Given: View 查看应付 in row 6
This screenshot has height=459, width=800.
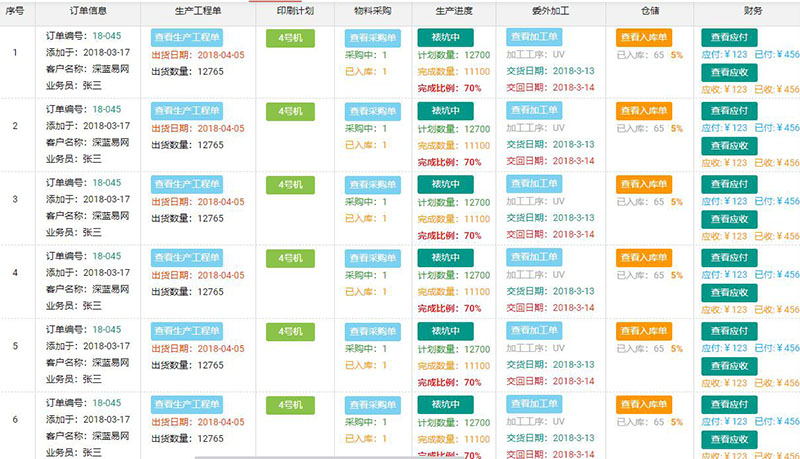Looking at the screenshot, I should [x=729, y=404].
